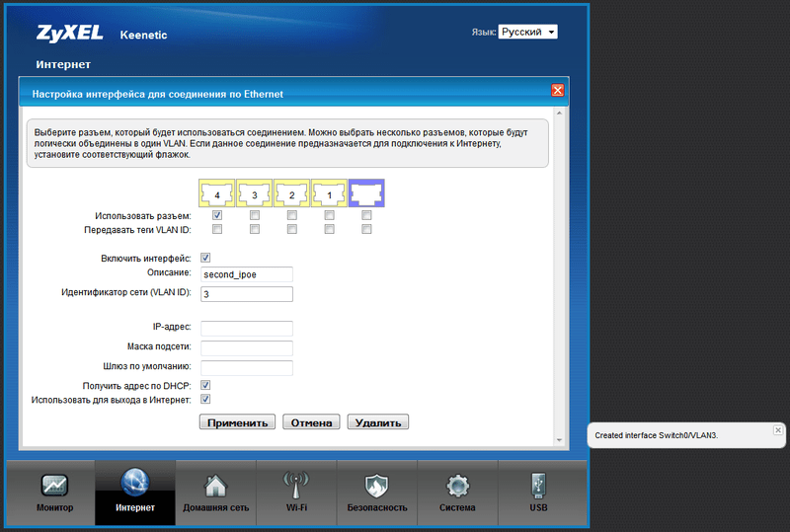Check use connector for port 1
The width and height of the screenshot is (790, 532).
click(329, 215)
